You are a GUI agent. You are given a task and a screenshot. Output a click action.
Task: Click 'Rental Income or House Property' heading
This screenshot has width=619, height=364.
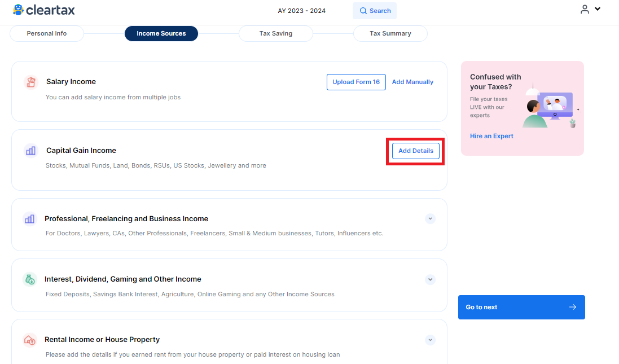(x=102, y=340)
